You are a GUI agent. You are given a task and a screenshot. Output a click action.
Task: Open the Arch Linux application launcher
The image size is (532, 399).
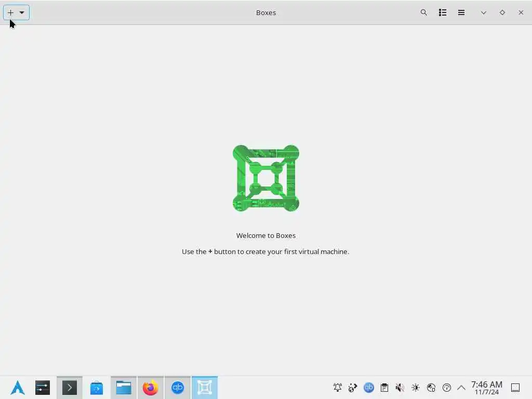(18, 388)
